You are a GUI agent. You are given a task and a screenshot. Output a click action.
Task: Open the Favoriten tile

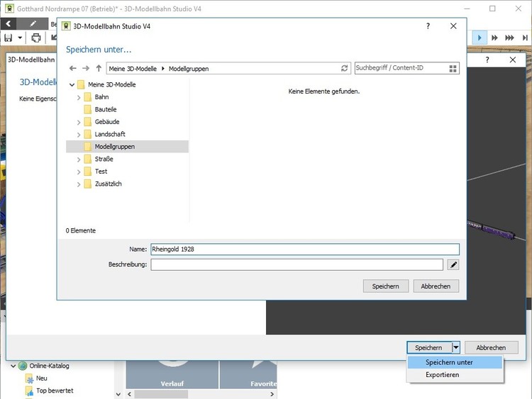click(x=249, y=374)
